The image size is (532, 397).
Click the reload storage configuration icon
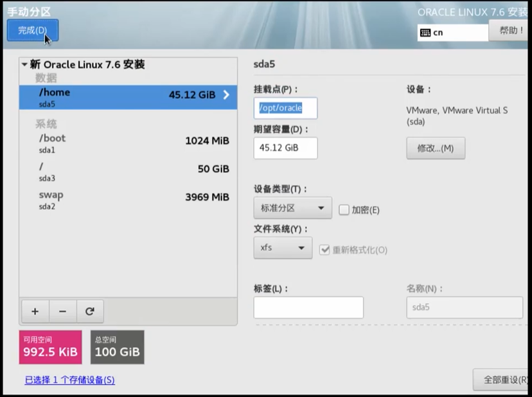coord(90,312)
